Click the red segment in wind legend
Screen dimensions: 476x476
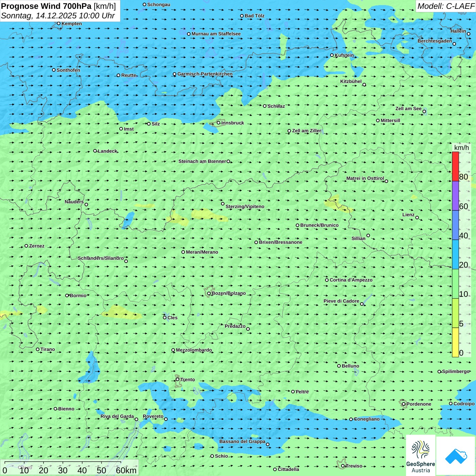pos(455,166)
